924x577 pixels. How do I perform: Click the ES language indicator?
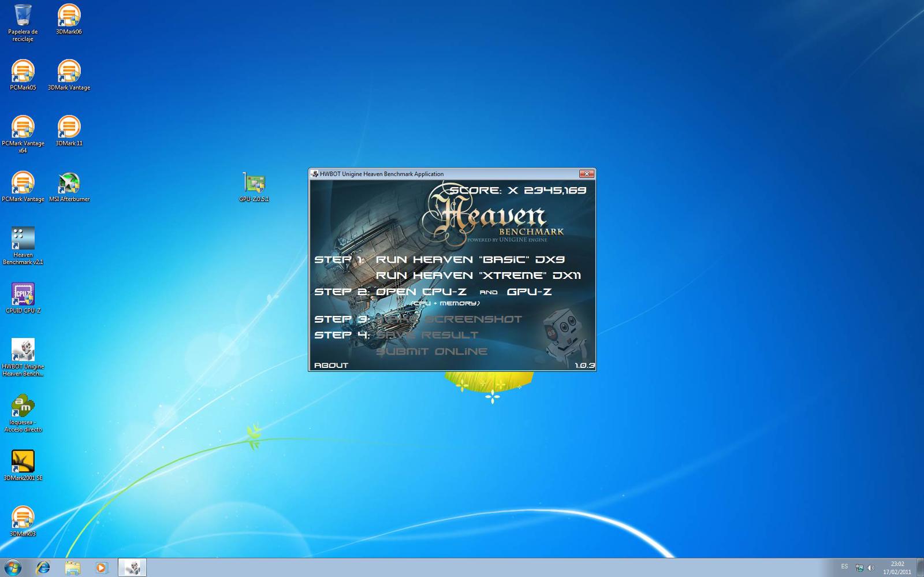click(844, 567)
